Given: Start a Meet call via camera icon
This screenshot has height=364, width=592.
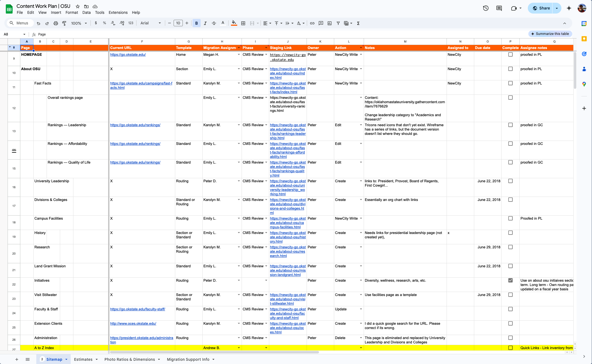Looking at the screenshot, I should pos(514,8).
